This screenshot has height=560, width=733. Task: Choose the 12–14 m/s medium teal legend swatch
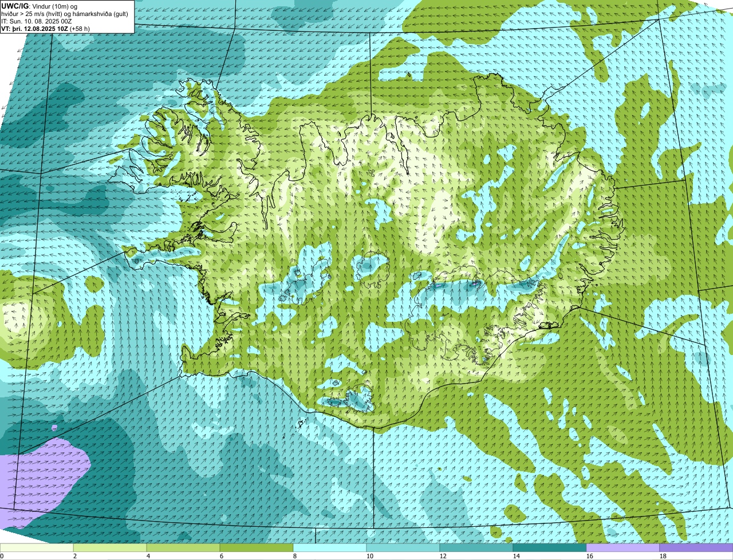(476, 548)
